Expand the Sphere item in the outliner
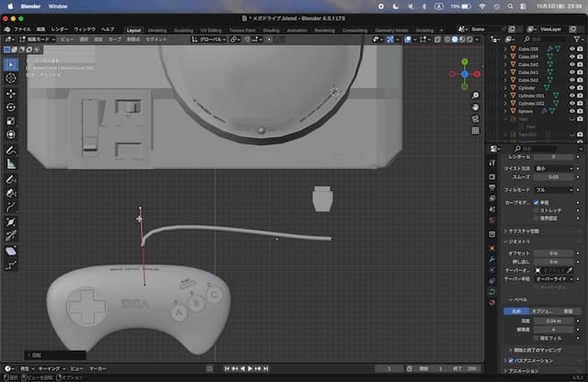 click(x=506, y=111)
